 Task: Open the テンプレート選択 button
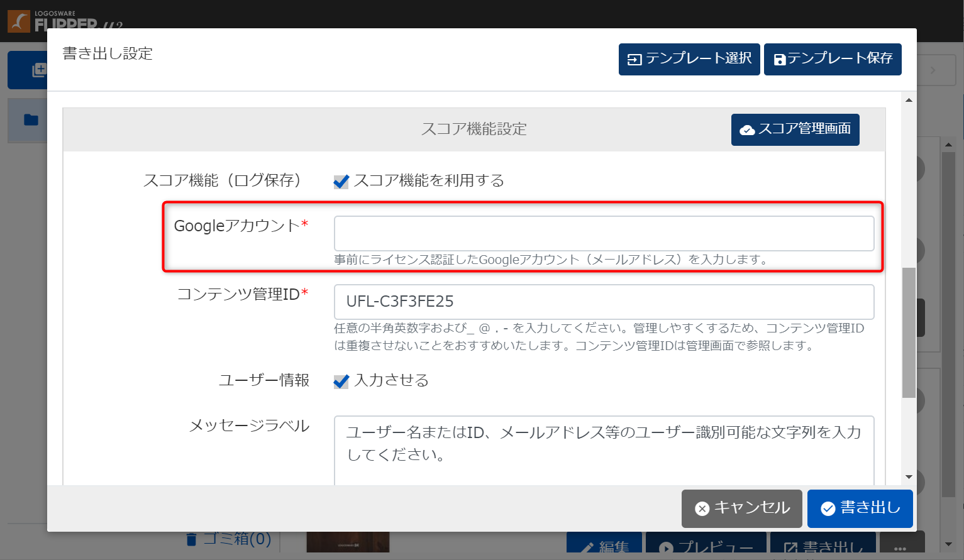(x=689, y=59)
